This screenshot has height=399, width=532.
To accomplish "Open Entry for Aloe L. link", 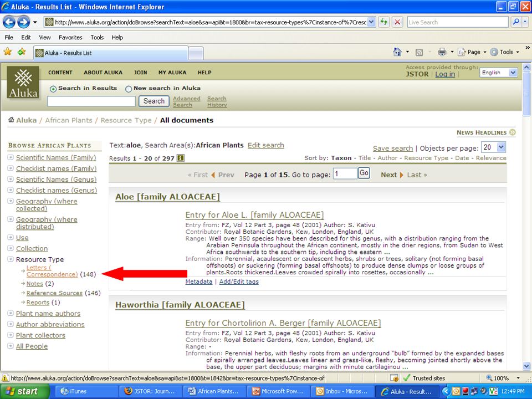I will 254,215.
